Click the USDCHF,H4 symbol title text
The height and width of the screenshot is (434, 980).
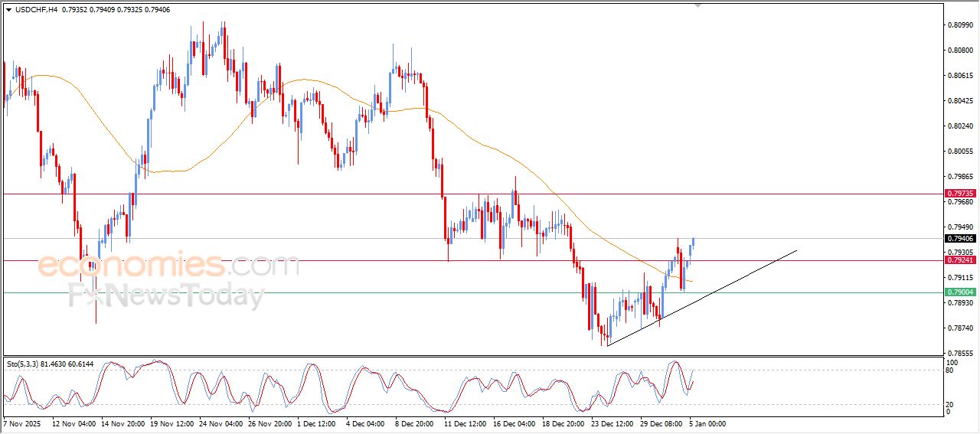[37, 10]
